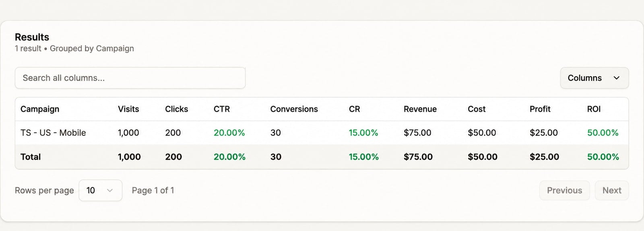Click Conversions 30 in Total row
The image size is (644, 231).
pos(276,157)
